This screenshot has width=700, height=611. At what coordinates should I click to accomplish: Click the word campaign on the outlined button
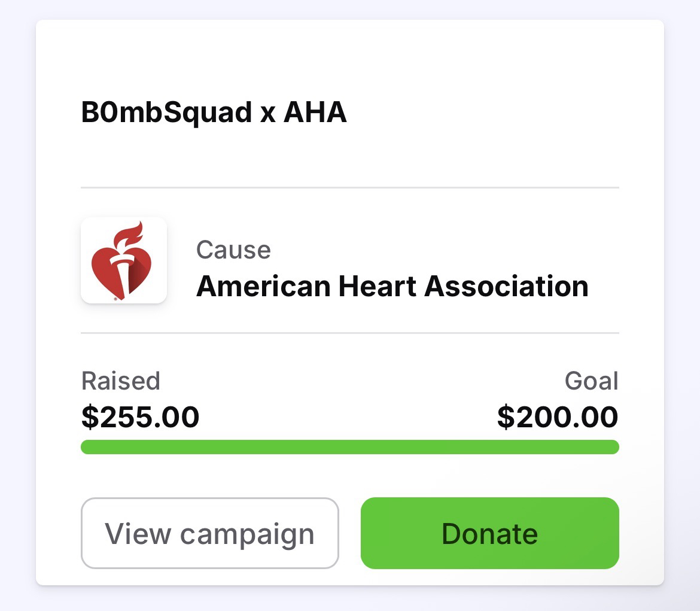pyautogui.click(x=247, y=534)
